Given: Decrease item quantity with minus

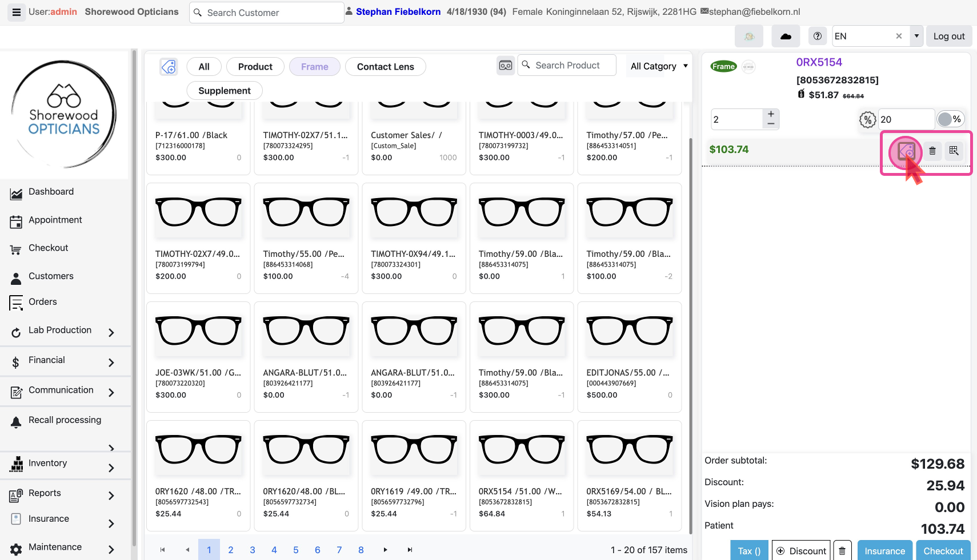Looking at the screenshot, I should (771, 124).
